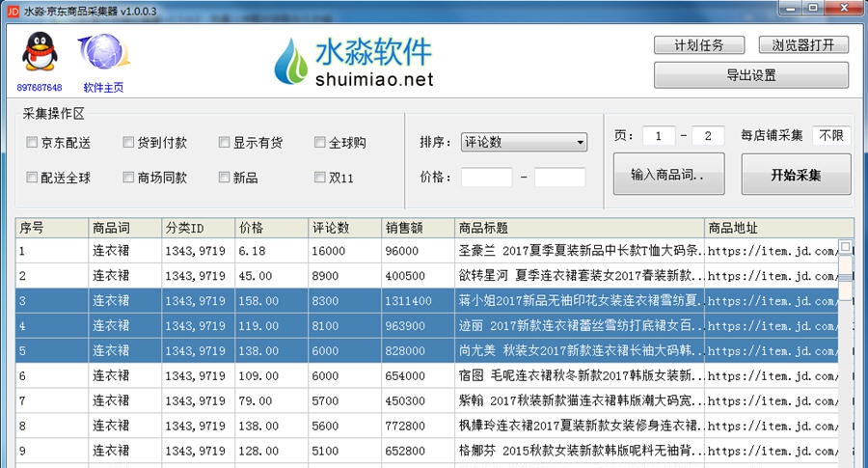Click the shuimiao.net water drop logo
Viewport: 868px width, 468px height.
pyautogui.click(x=290, y=61)
